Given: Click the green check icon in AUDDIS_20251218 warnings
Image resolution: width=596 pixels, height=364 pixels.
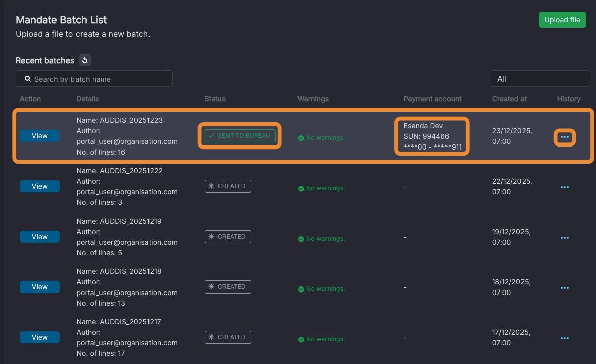Looking at the screenshot, I should (x=301, y=289).
